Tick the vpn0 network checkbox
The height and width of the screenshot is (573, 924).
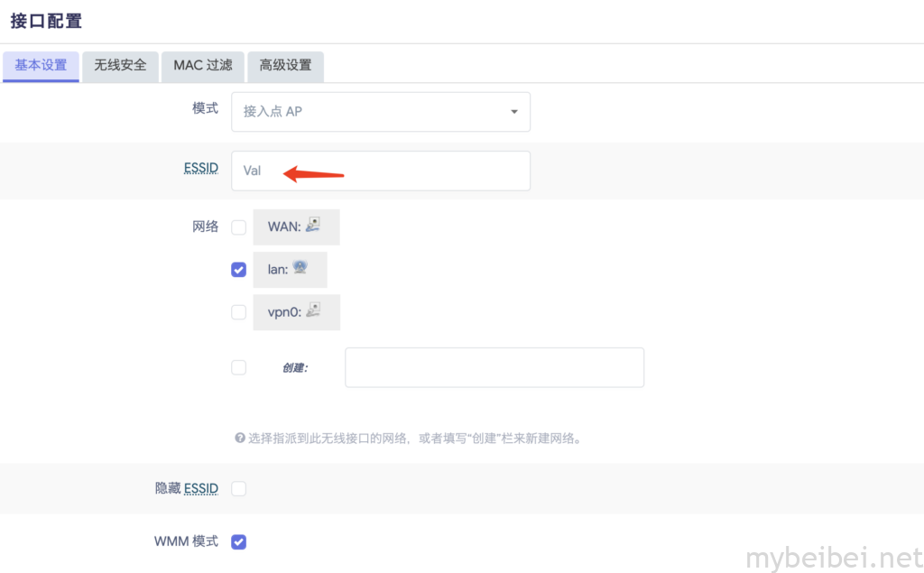point(238,312)
